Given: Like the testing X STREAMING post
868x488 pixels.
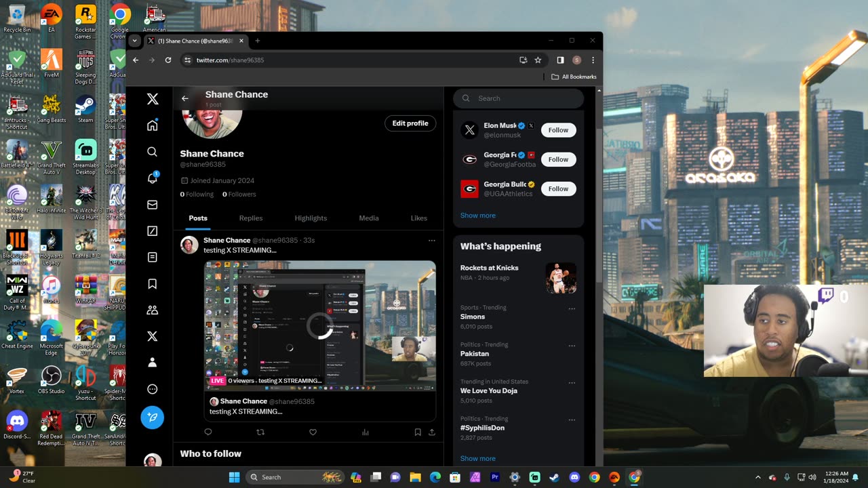Looking at the screenshot, I should [x=313, y=432].
